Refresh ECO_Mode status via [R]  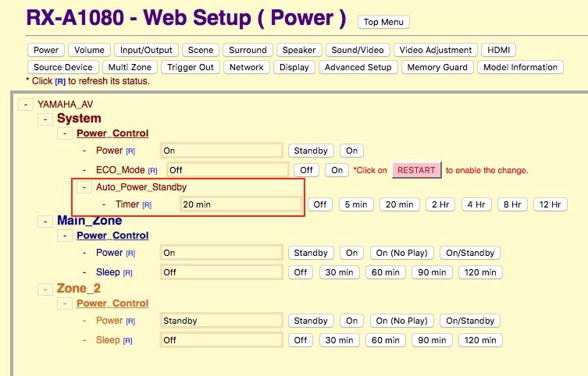click(152, 171)
